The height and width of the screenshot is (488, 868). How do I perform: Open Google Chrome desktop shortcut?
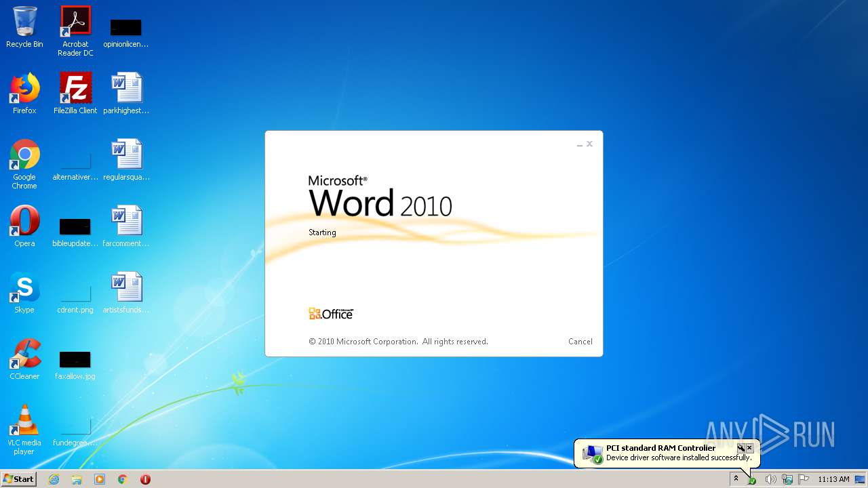click(24, 164)
